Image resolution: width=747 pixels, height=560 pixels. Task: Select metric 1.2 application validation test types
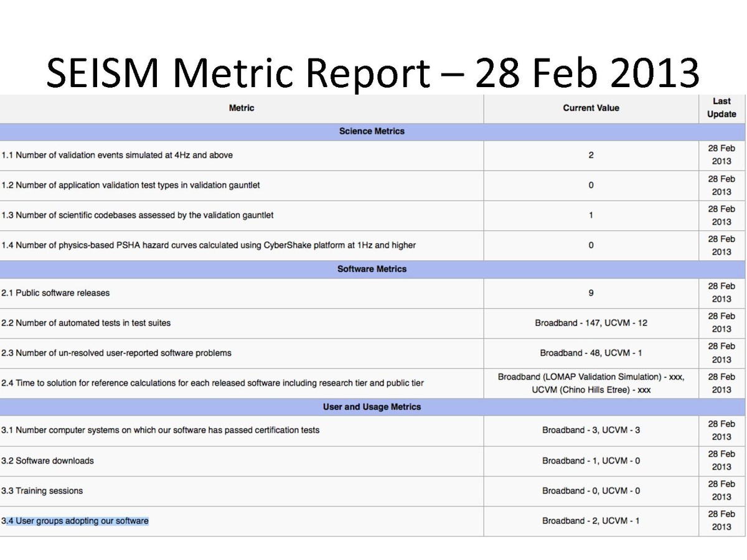131,185
